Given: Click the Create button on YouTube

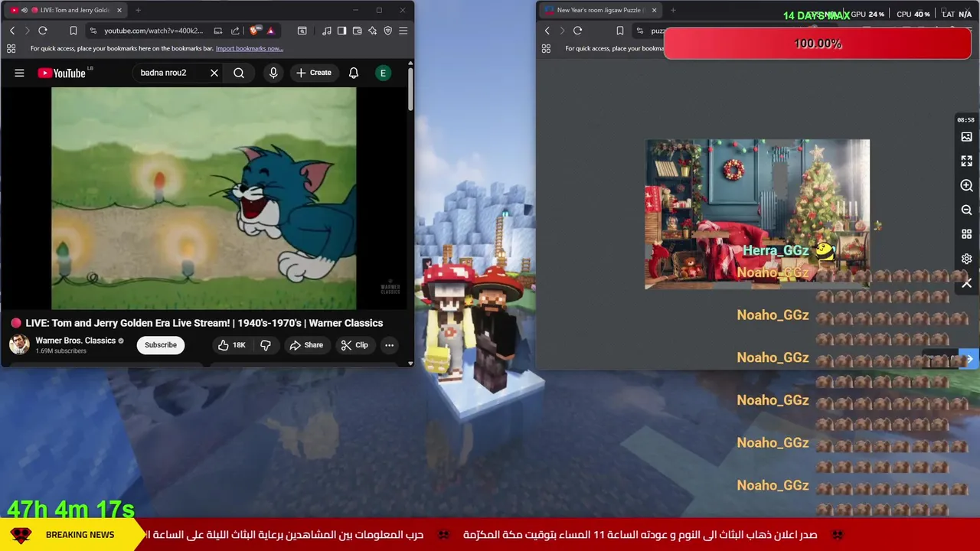Looking at the screenshot, I should pyautogui.click(x=314, y=73).
